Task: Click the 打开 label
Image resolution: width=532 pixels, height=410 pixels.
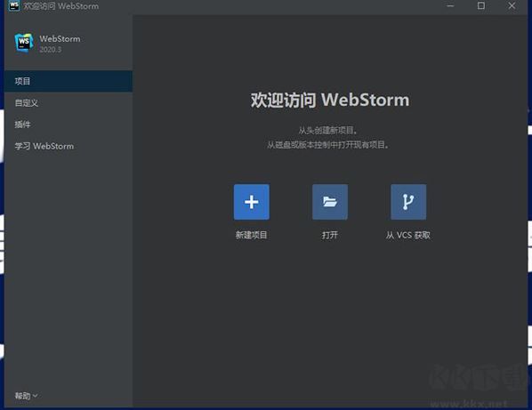Action: point(330,235)
